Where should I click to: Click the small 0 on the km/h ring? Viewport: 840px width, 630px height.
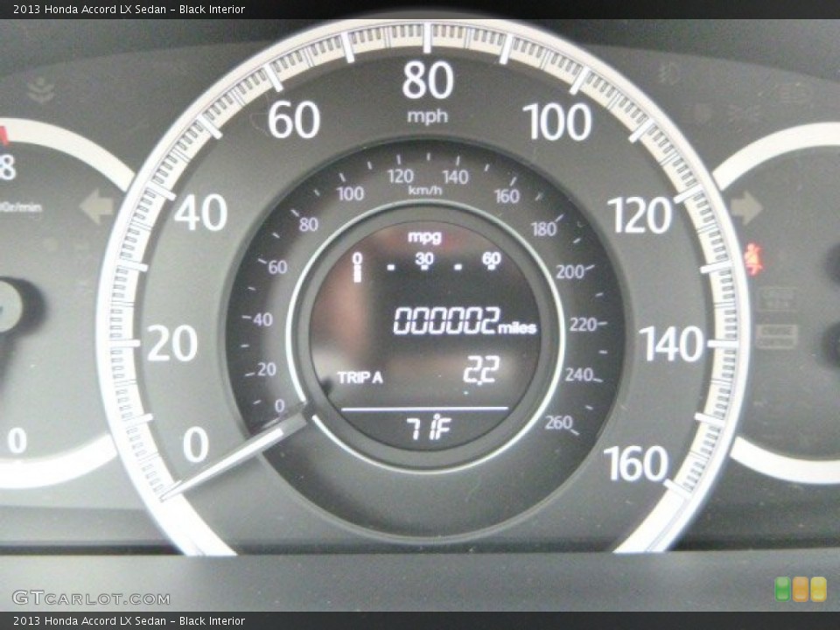[x=280, y=405]
